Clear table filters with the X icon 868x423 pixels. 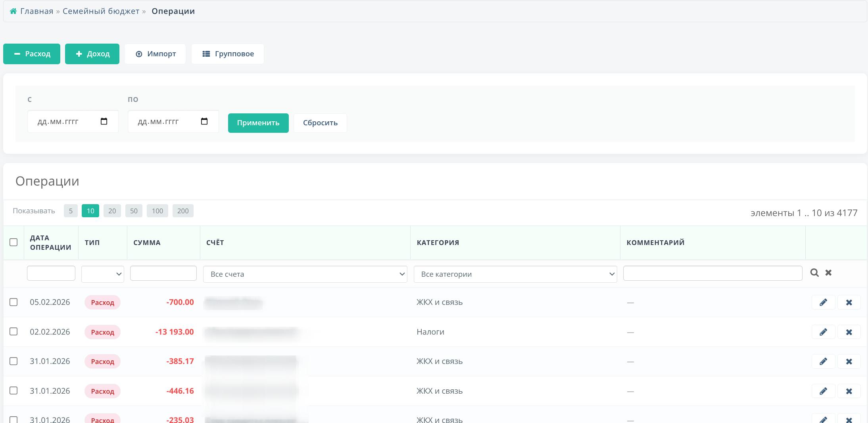point(828,273)
